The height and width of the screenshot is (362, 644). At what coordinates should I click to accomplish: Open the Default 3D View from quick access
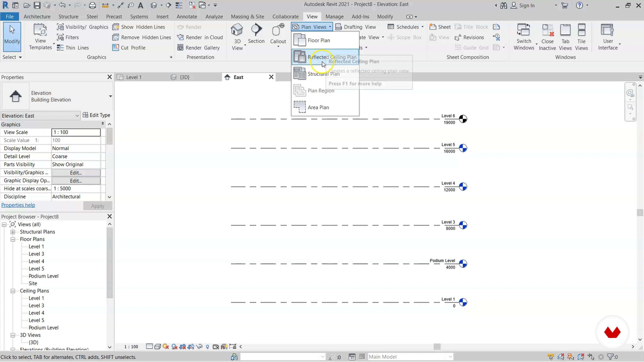coord(154,5)
